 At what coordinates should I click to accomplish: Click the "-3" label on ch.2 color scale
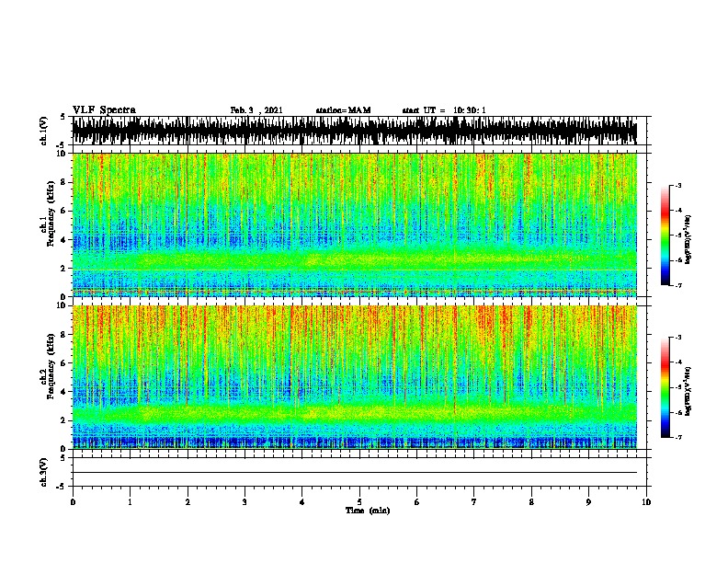[x=677, y=338]
